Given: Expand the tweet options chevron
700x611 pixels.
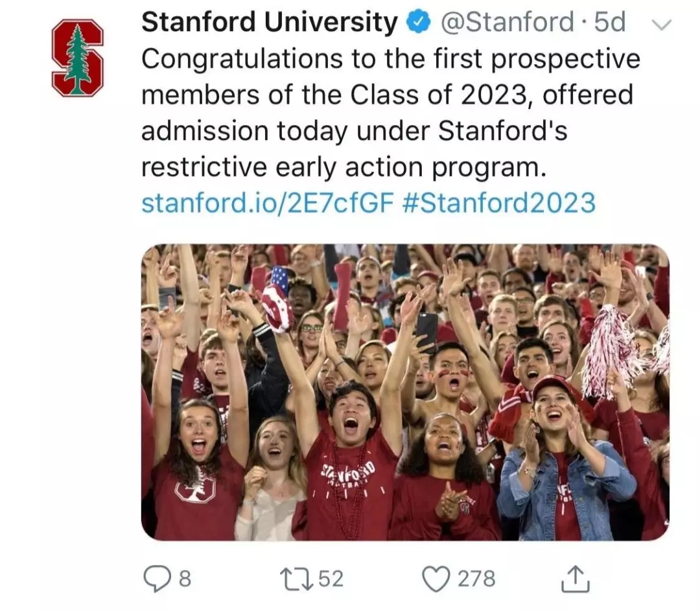Looking at the screenshot, I should coord(661,25).
